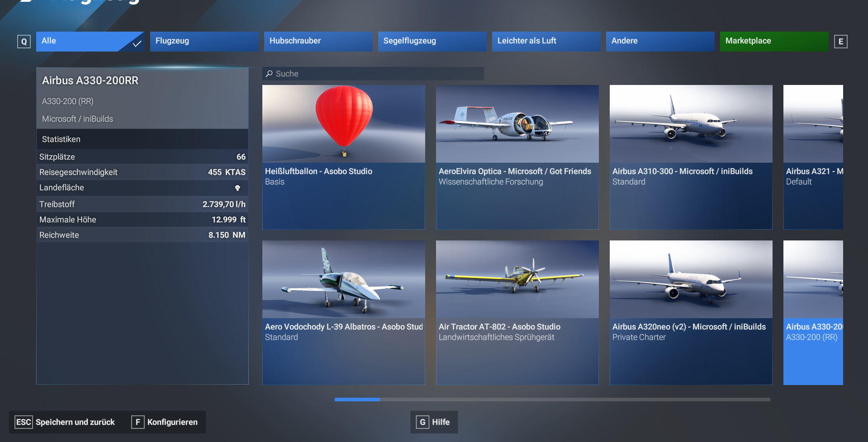Click into the Suche search field
The width and height of the screenshot is (868, 442).
[373, 74]
